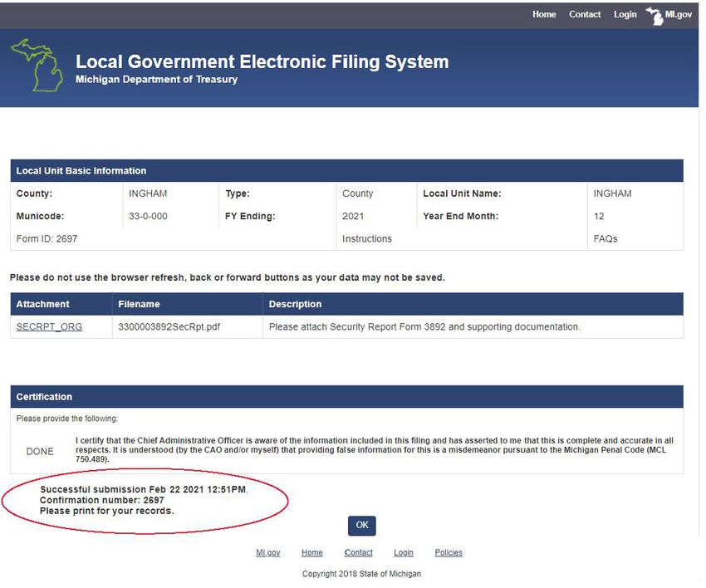Open the Instructions link
The image size is (706, 588).
(366, 238)
